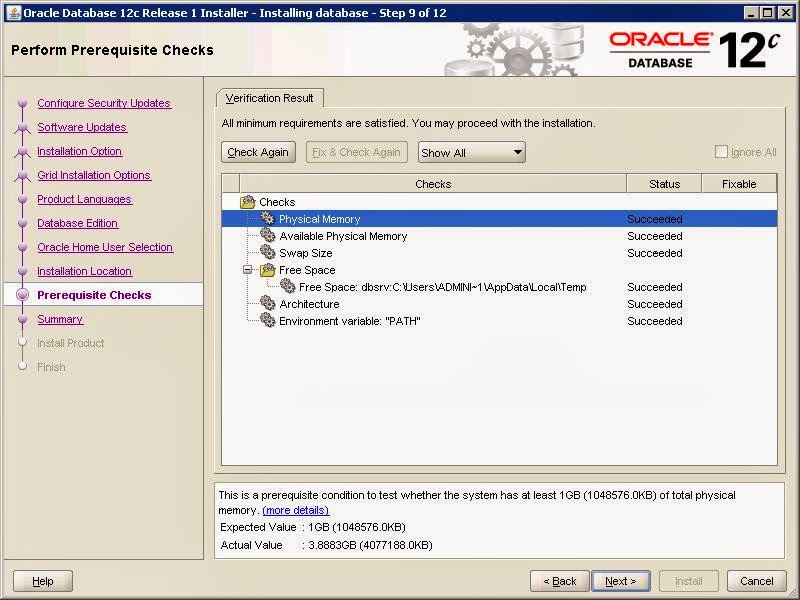Click the Checks root folder icon
Image resolution: width=800 pixels, height=600 pixels.
pyautogui.click(x=247, y=202)
